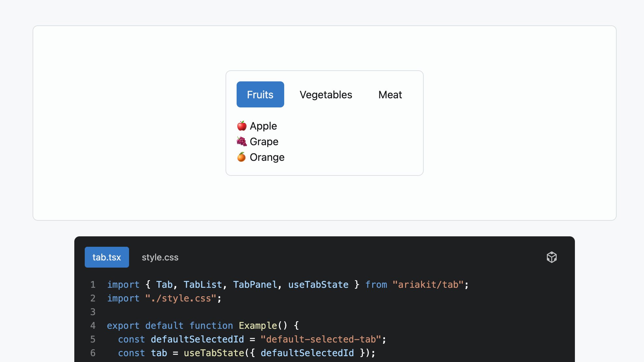Click the "ariakit/tab" import string

tap(428, 285)
